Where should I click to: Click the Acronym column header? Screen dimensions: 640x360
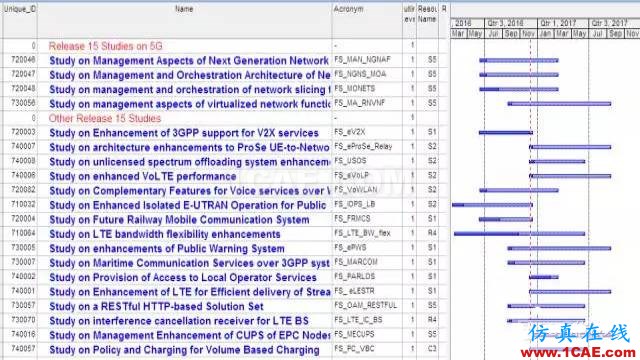[348, 9]
